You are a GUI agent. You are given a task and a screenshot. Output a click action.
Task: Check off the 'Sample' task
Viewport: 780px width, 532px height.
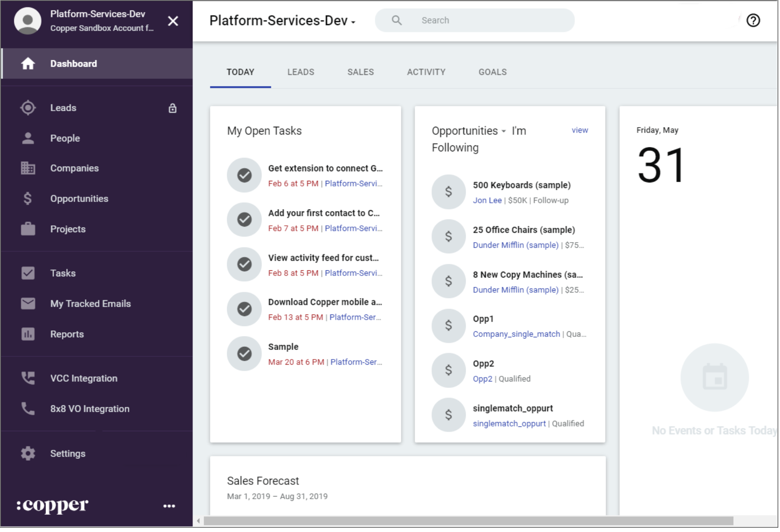point(245,354)
